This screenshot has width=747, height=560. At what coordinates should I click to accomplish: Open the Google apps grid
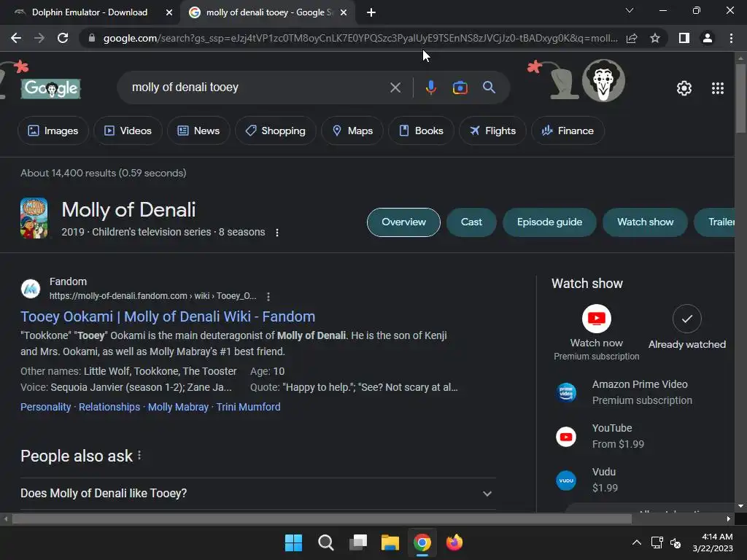718,88
